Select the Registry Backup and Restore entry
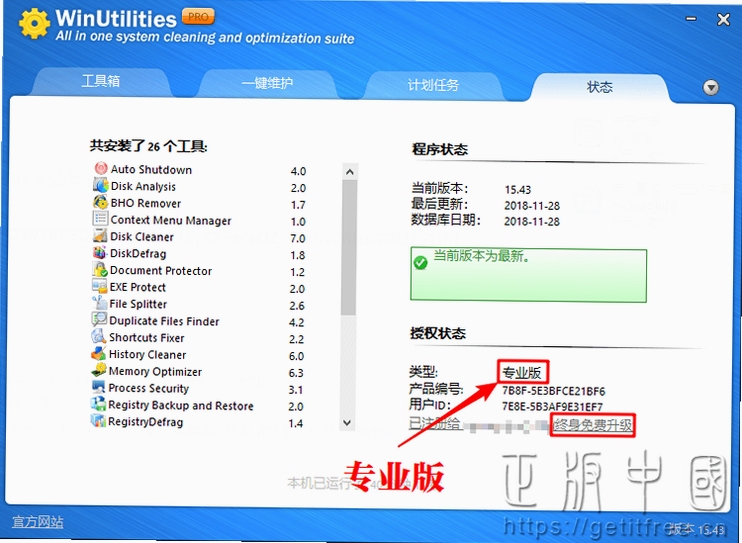Screen dimensions: 742x543 coord(197,406)
